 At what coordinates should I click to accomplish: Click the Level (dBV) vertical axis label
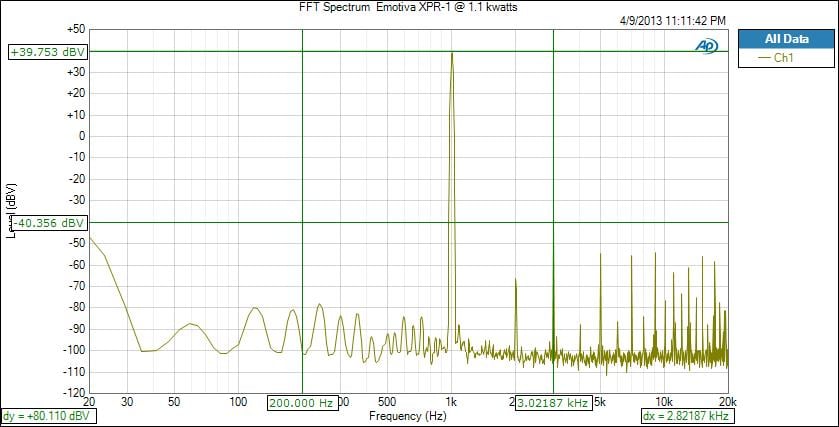12,210
